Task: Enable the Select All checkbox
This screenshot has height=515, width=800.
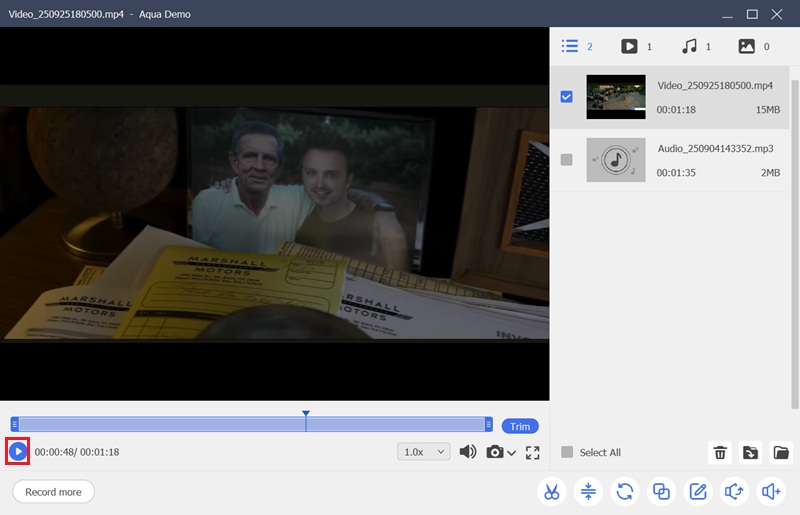Action: (x=567, y=452)
